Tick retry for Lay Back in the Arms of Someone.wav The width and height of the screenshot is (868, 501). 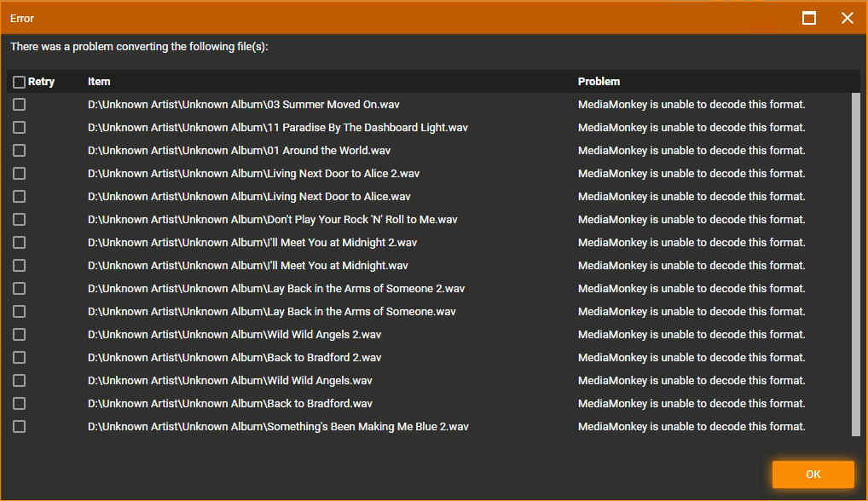click(19, 312)
